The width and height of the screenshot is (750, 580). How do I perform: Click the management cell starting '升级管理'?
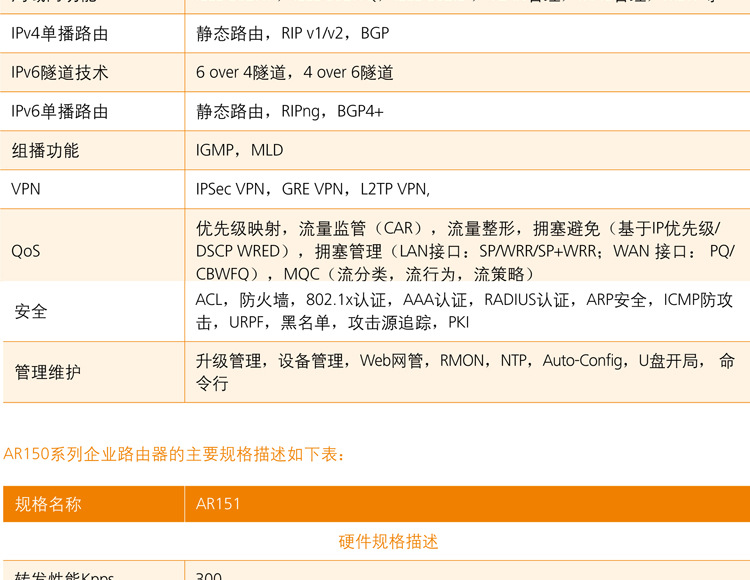[465, 372]
